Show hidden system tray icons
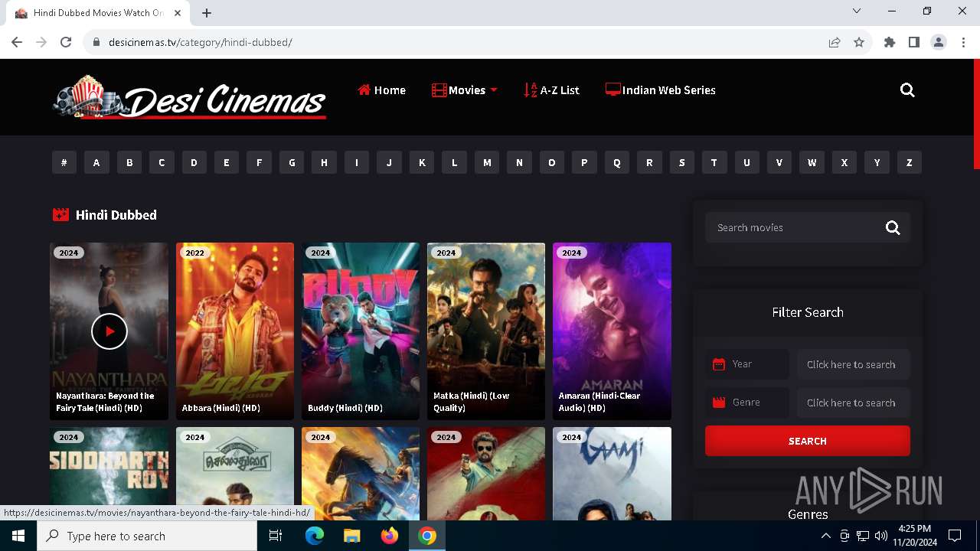The width and height of the screenshot is (980, 551). 825,536
